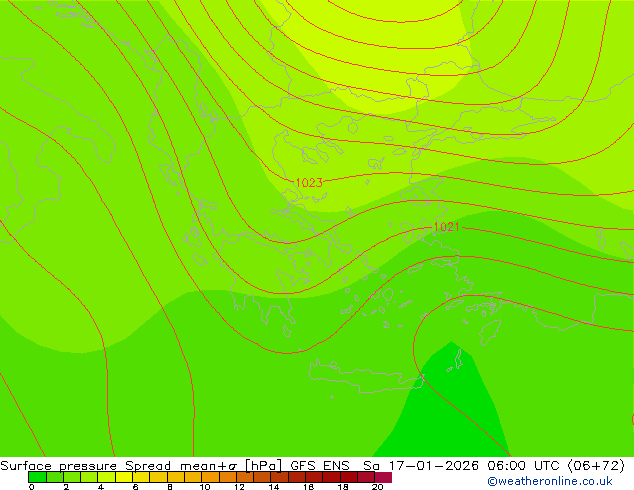This screenshot has width=634, height=490.
Task: Select the legend swatch just right of 6
Action: 141,477
